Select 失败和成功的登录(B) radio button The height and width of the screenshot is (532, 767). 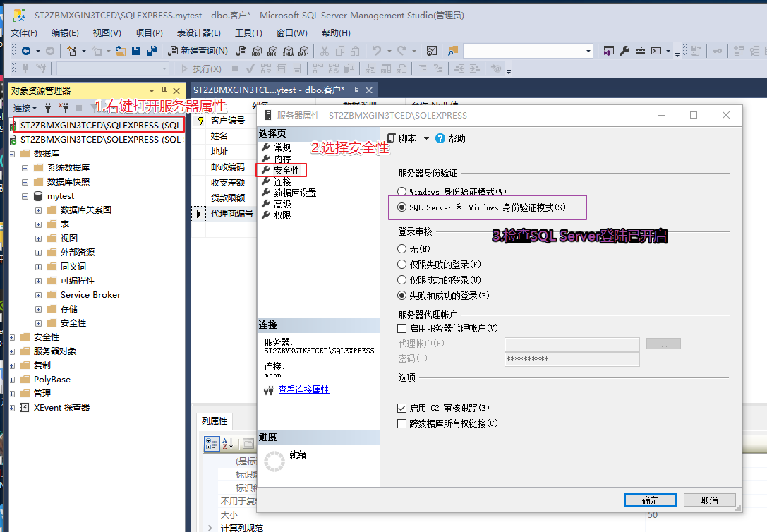[402, 296]
